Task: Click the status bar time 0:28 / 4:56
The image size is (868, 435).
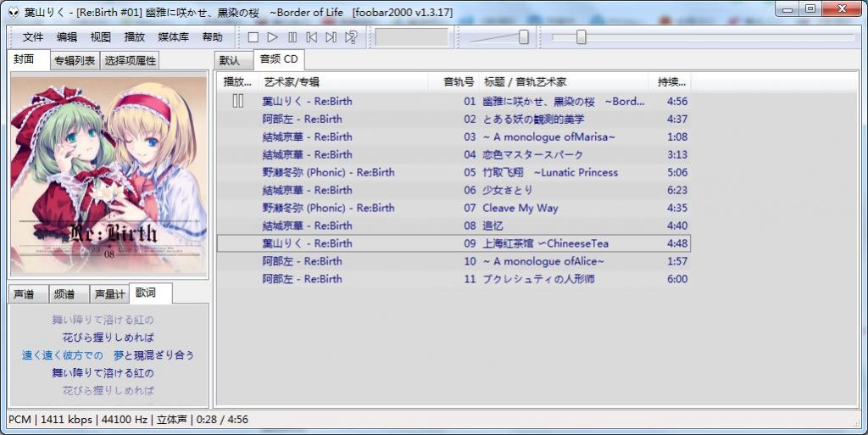Action: (x=222, y=419)
